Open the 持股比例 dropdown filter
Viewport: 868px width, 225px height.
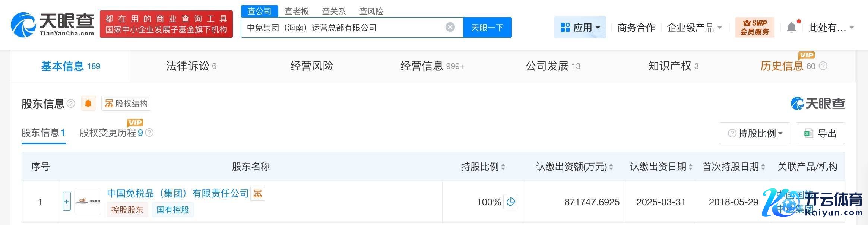click(754, 133)
